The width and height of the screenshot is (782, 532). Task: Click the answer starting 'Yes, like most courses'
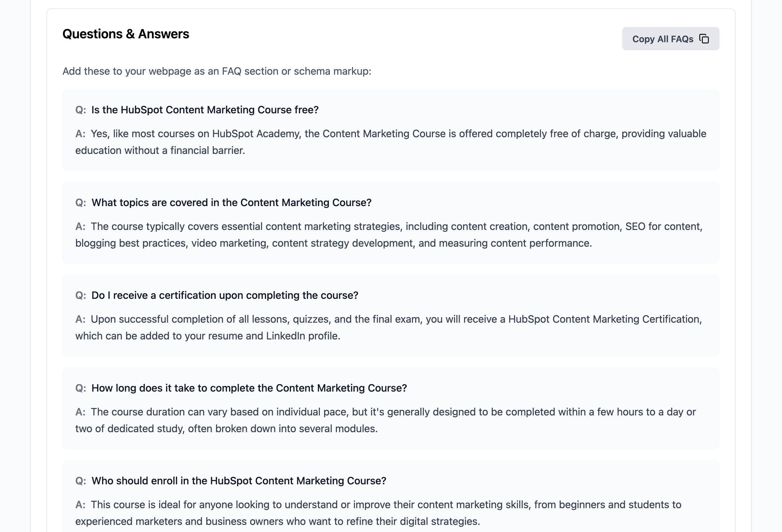pyautogui.click(x=391, y=142)
